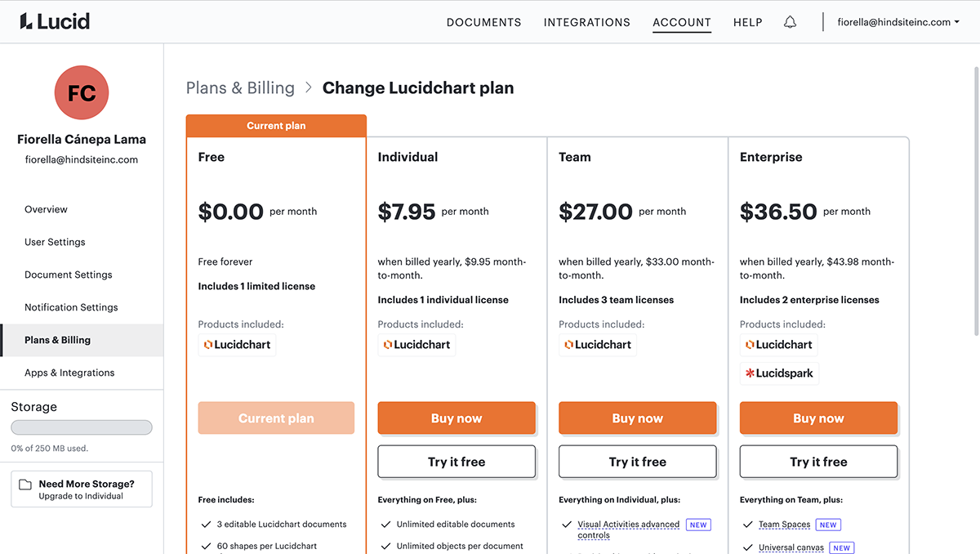980x554 pixels.
Task: Select User Settings in sidebar
Action: point(55,242)
